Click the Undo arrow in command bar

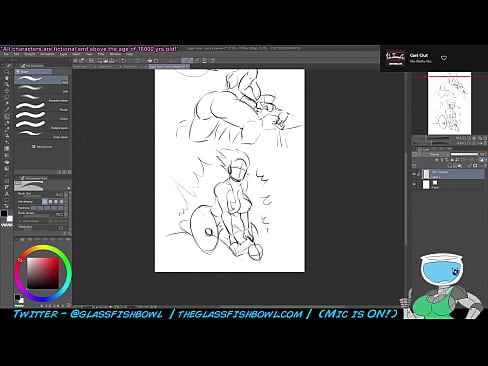123,61
